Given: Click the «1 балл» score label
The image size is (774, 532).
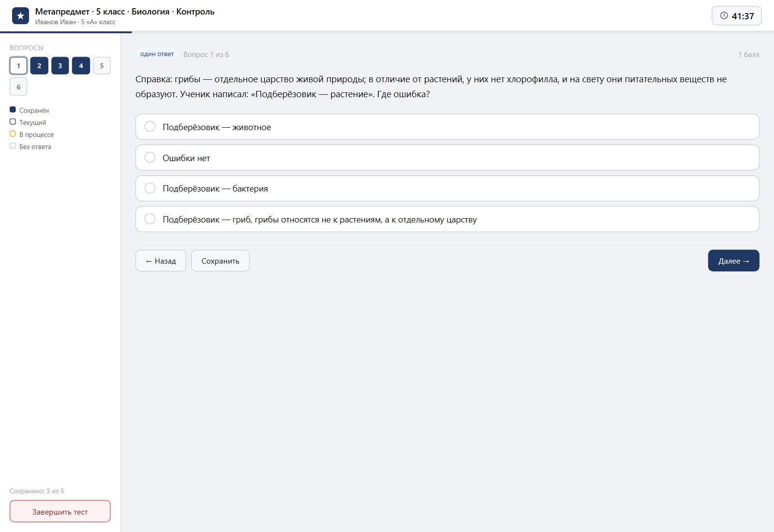Looking at the screenshot, I should [x=748, y=55].
